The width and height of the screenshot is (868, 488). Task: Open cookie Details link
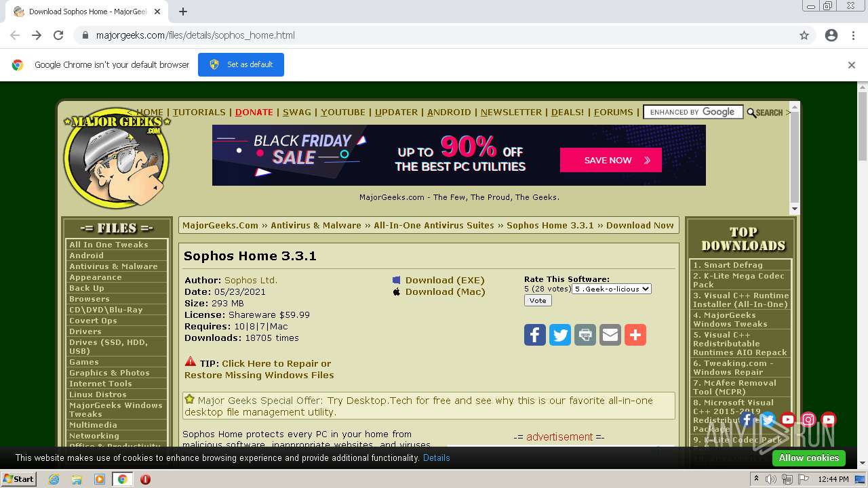coord(436,457)
